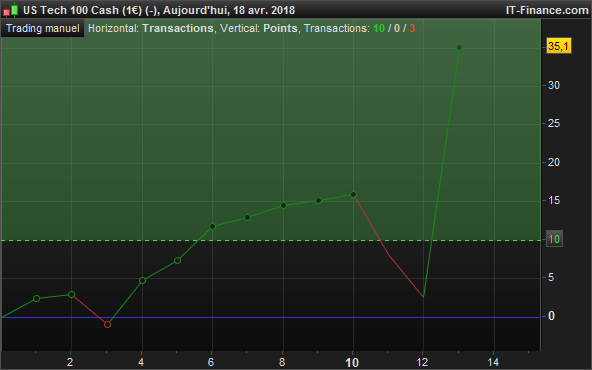Image resolution: width=592 pixels, height=370 pixels.
Task: Click the Trading manuel button
Action: [x=43, y=29]
